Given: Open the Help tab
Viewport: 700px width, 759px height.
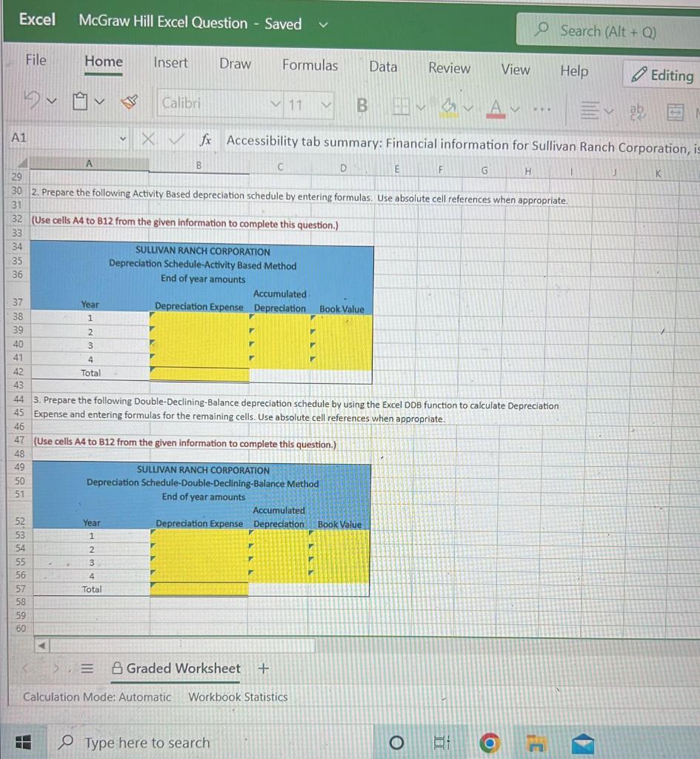Looking at the screenshot, I should (x=574, y=71).
